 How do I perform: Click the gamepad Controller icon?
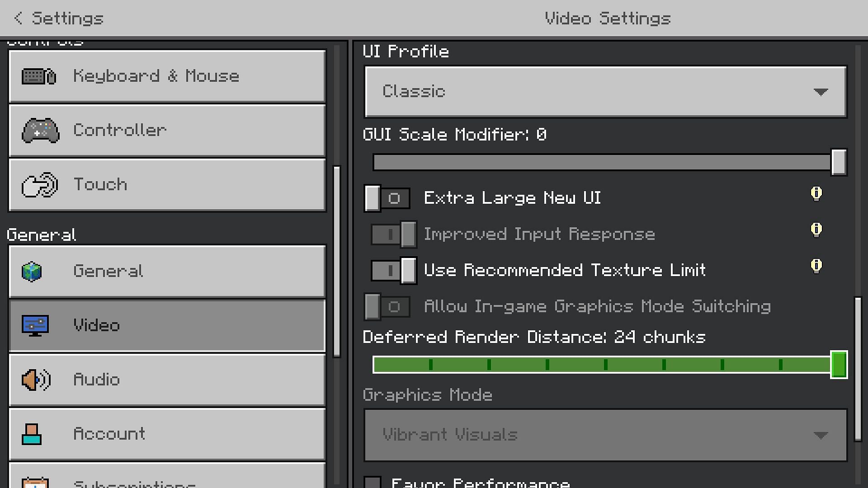pyautogui.click(x=40, y=131)
